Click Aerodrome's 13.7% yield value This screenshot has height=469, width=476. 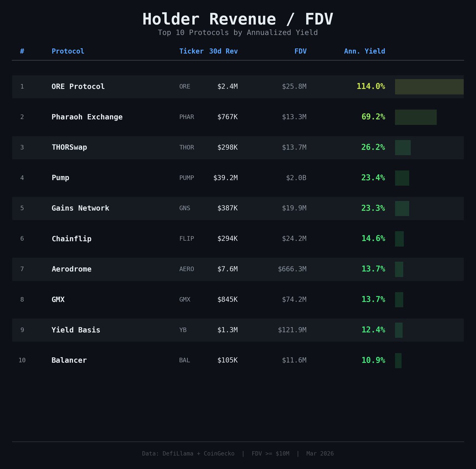[373, 269]
